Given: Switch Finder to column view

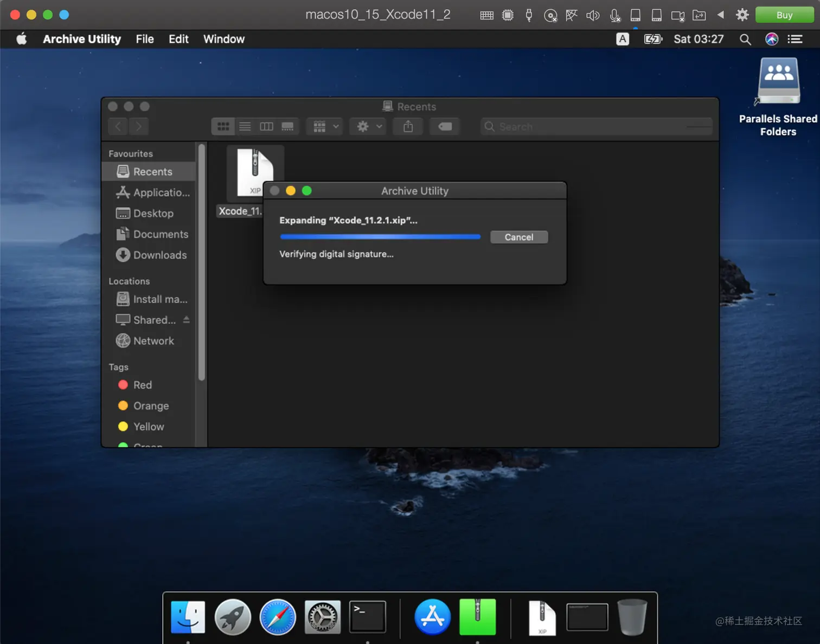Looking at the screenshot, I should point(266,126).
